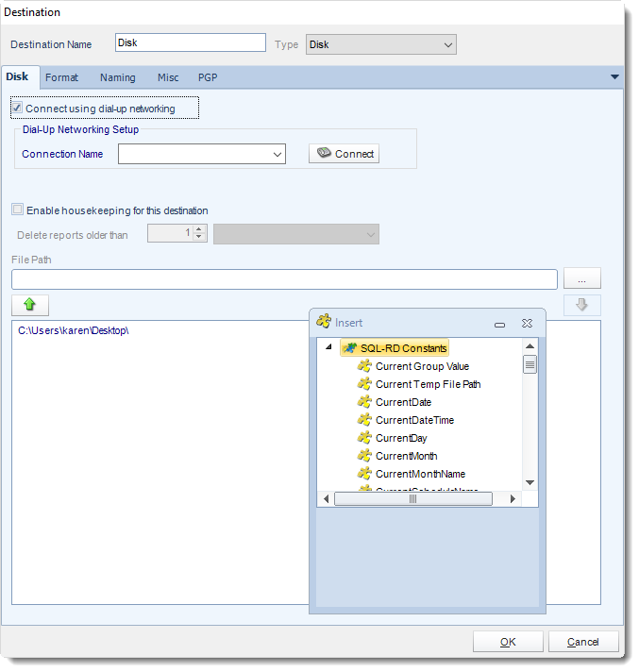Choose the CurrentDateTime constant
The width and height of the screenshot is (639, 672).
[x=414, y=420]
